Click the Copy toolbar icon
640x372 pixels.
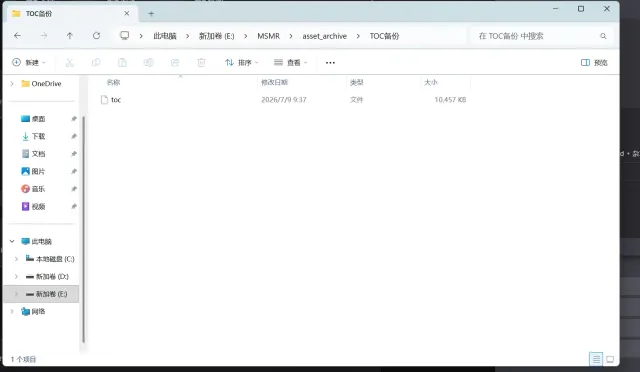pyautogui.click(x=96, y=62)
